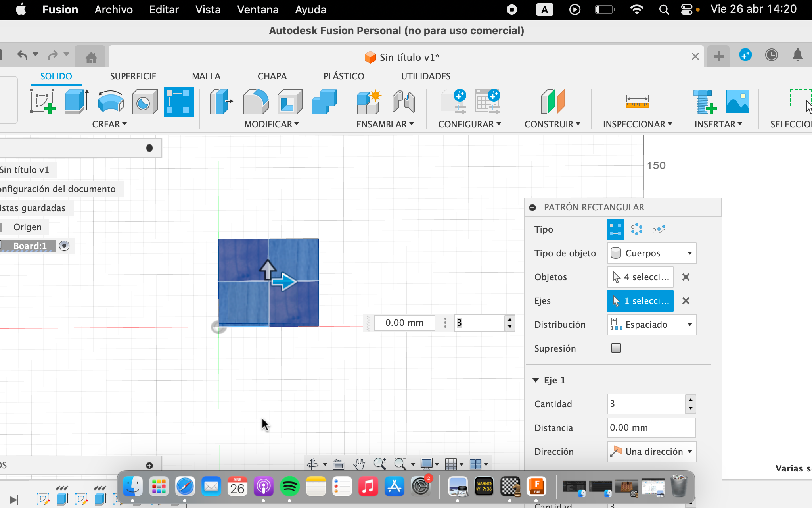812x508 pixels.
Task: Select the Origen browser item
Action: 27,227
